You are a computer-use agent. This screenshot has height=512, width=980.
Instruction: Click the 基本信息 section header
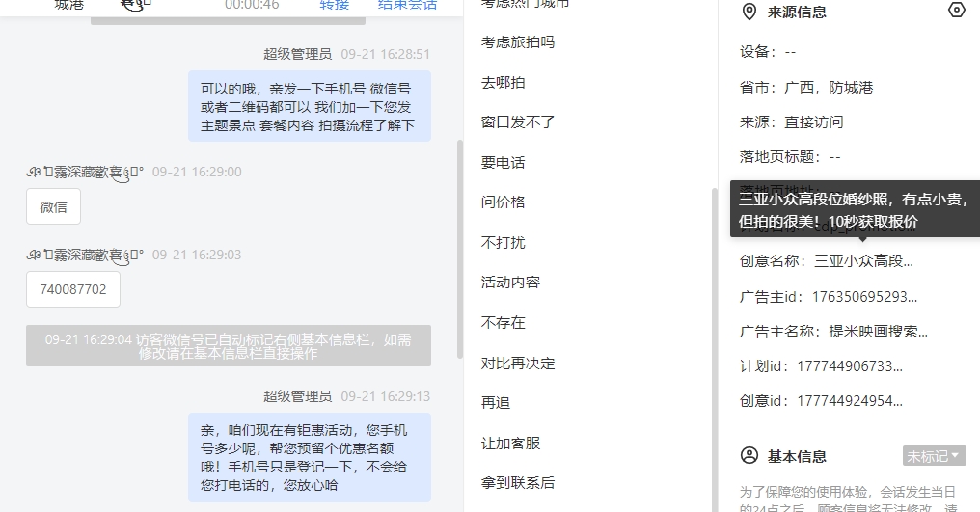(x=797, y=456)
